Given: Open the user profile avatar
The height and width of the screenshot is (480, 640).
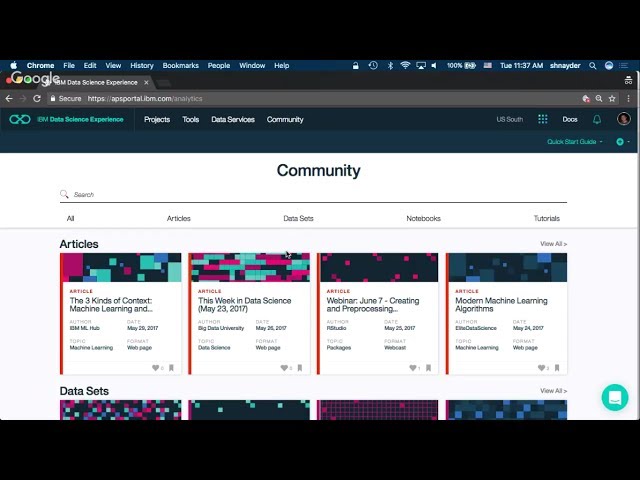Looking at the screenshot, I should pyautogui.click(x=623, y=119).
